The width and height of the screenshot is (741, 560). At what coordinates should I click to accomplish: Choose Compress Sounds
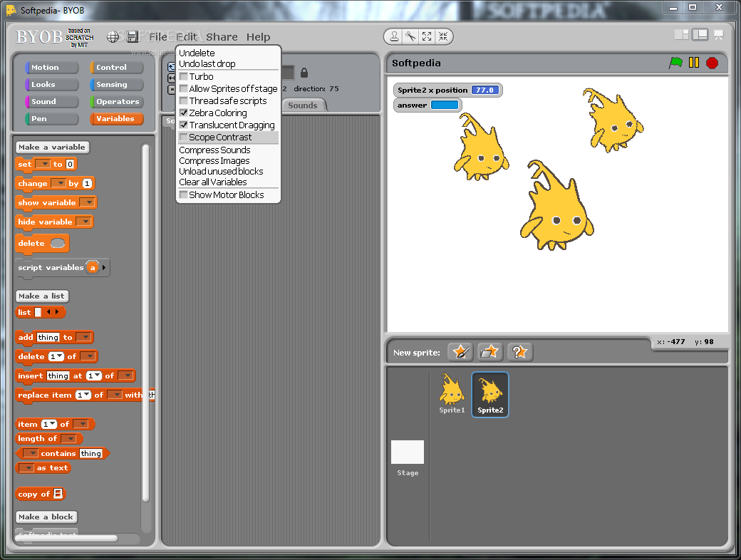tap(214, 150)
